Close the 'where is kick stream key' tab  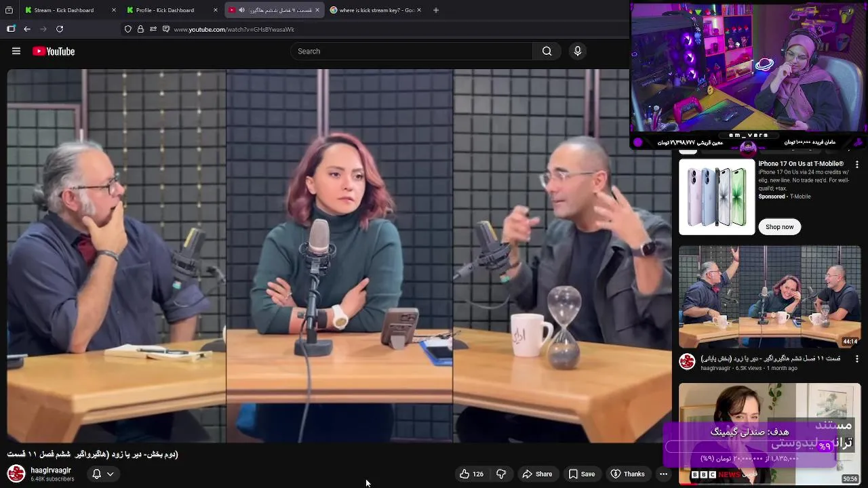(x=419, y=10)
